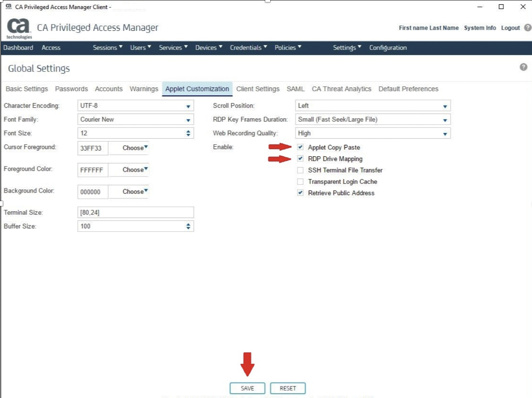This screenshot has width=532, height=398.
Task: Click the Logout link
Action: pos(510,28)
